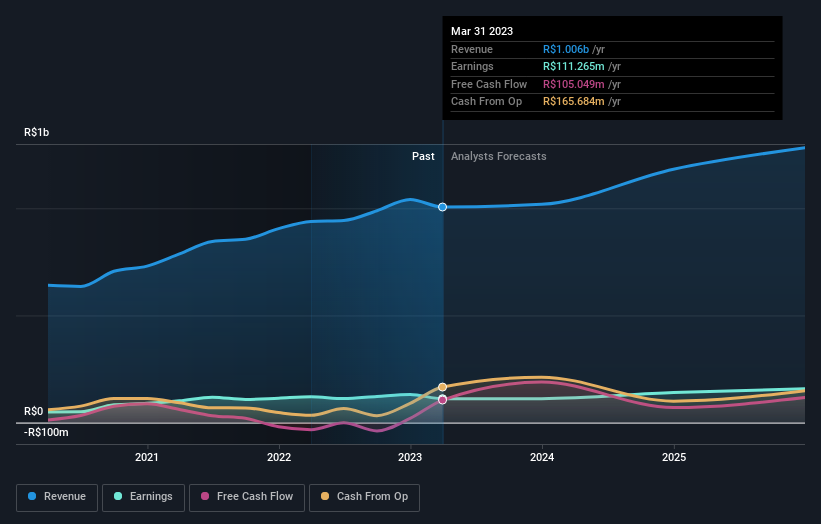The width and height of the screenshot is (821, 524).
Task: Click the R$1b y-axis label
Action: tap(37, 132)
